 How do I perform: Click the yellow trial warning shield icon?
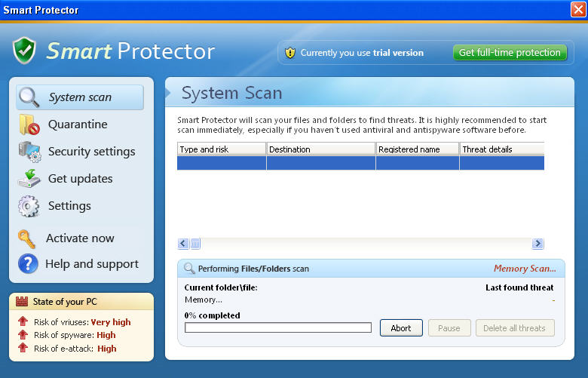click(290, 53)
